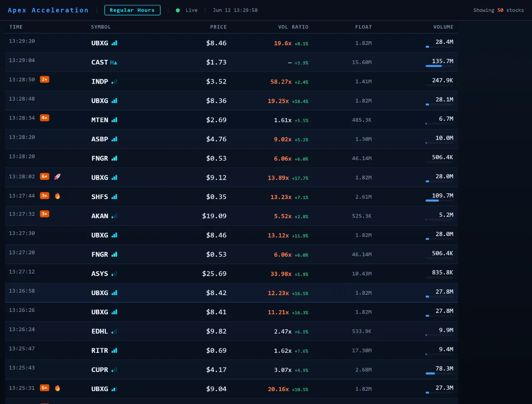Click the signal bars icon beside AKAN

(114, 216)
